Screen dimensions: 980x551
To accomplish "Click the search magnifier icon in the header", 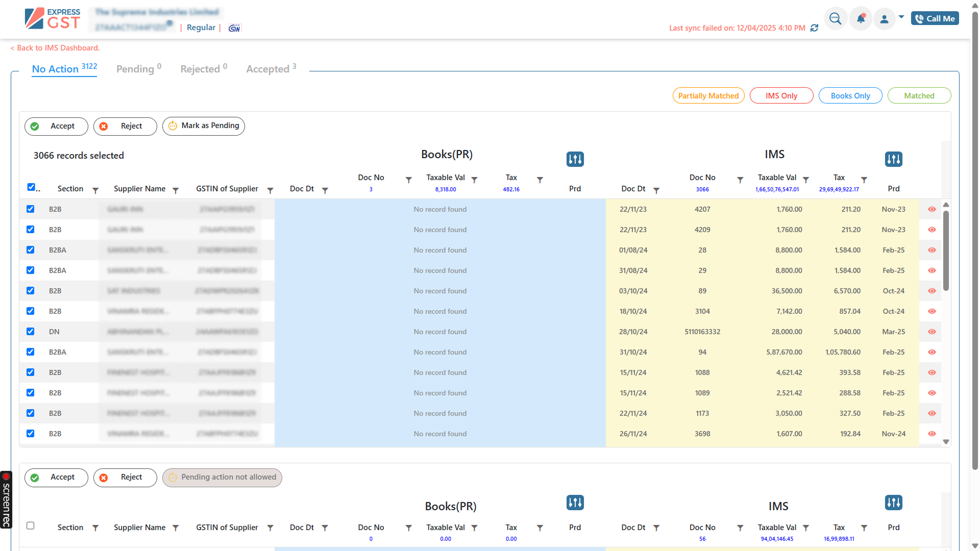I will 836,18.
